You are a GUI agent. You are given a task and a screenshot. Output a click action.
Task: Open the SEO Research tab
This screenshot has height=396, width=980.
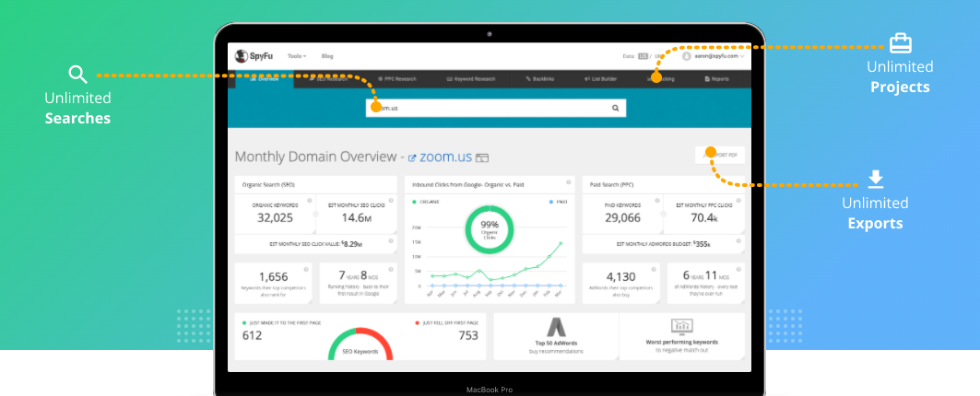click(x=329, y=79)
